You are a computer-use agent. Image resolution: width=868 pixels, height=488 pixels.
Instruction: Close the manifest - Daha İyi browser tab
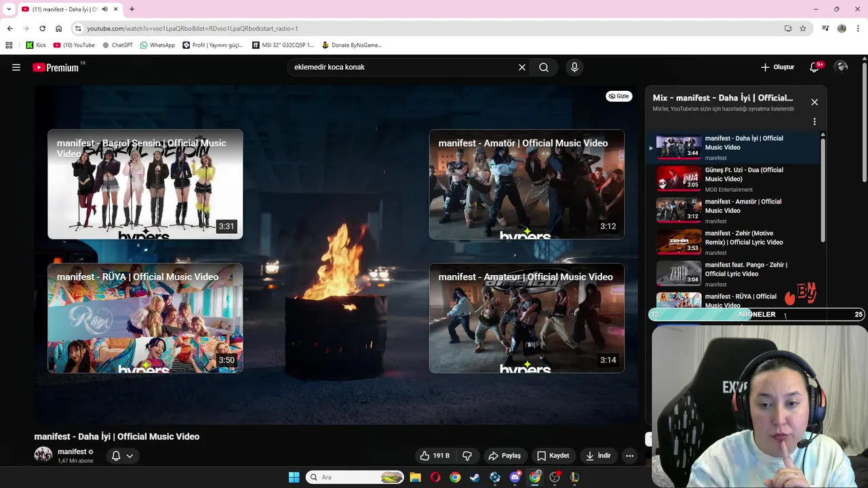point(116,9)
